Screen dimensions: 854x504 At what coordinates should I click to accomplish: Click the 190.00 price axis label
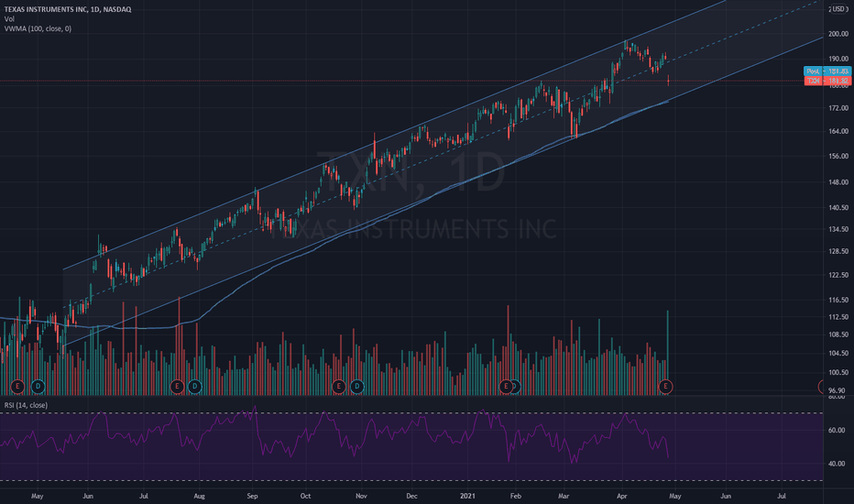pos(838,59)
